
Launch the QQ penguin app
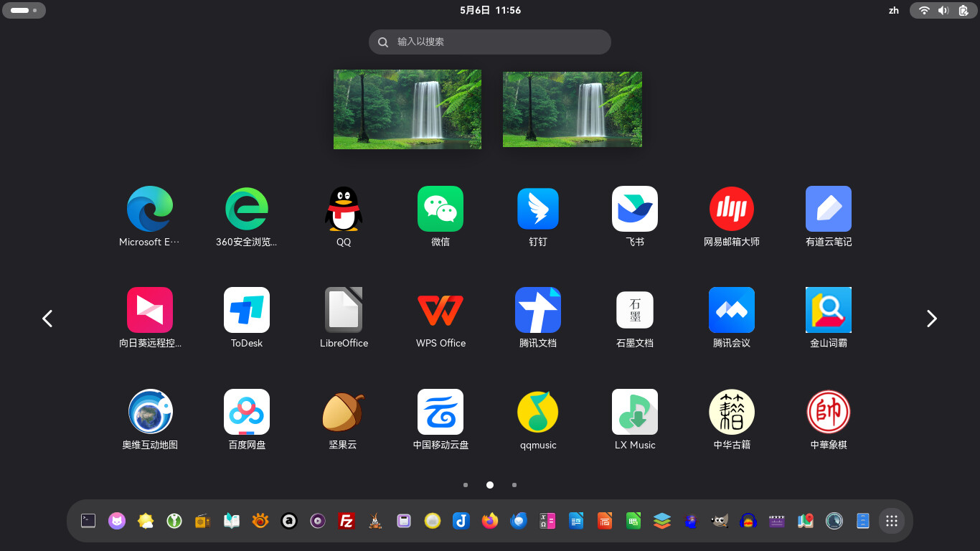pyautogui.click(x=344, y=209)
